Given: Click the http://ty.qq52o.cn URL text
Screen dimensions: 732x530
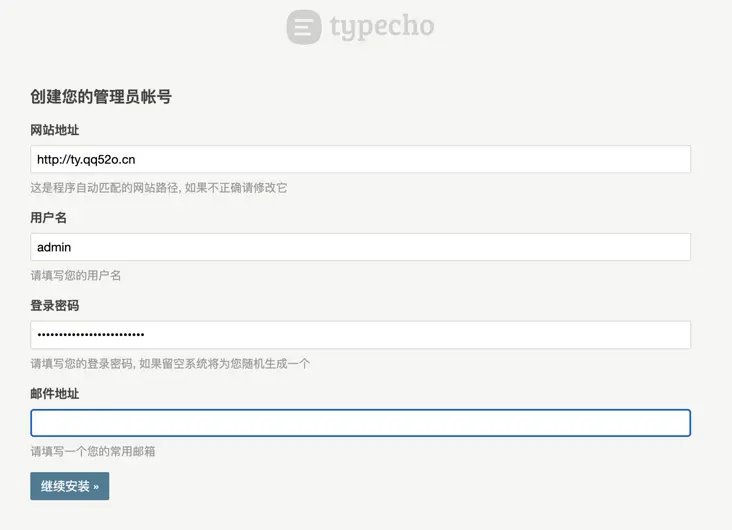Looking at the screenshot, I should point(86,159).
